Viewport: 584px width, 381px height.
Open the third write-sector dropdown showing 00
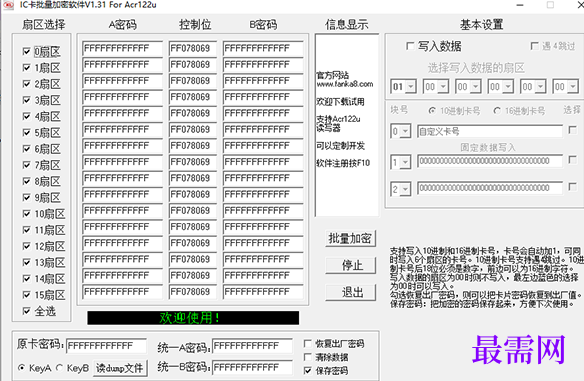(x=468, y=86)
